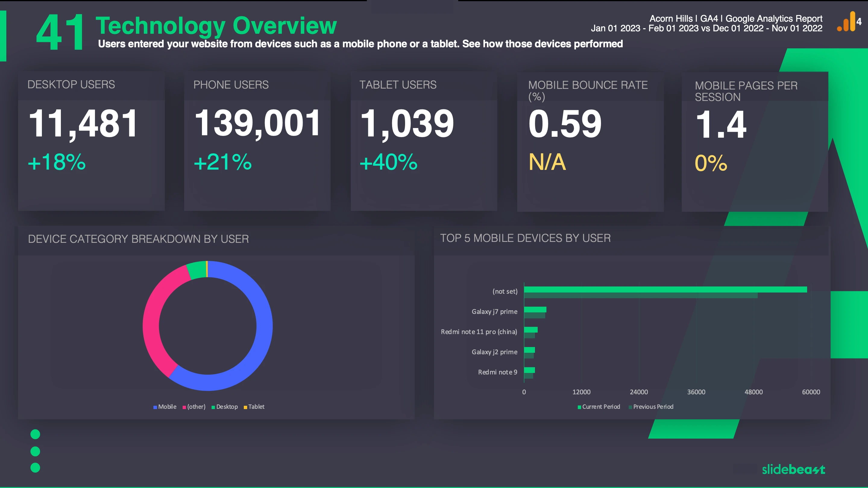
Task: Click the Desktop legend green swatch
Action: click(213, 407)
